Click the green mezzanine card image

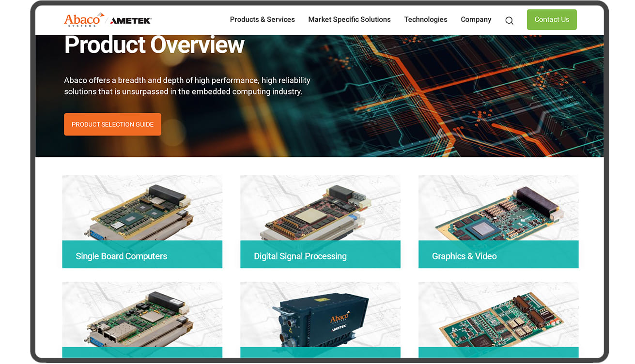point(498,315)
